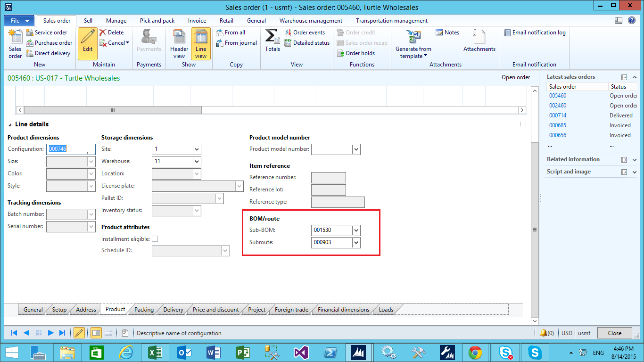Collapse the Line details section
The height and width of the screenshot is (362, 644).
pos(10,124)
